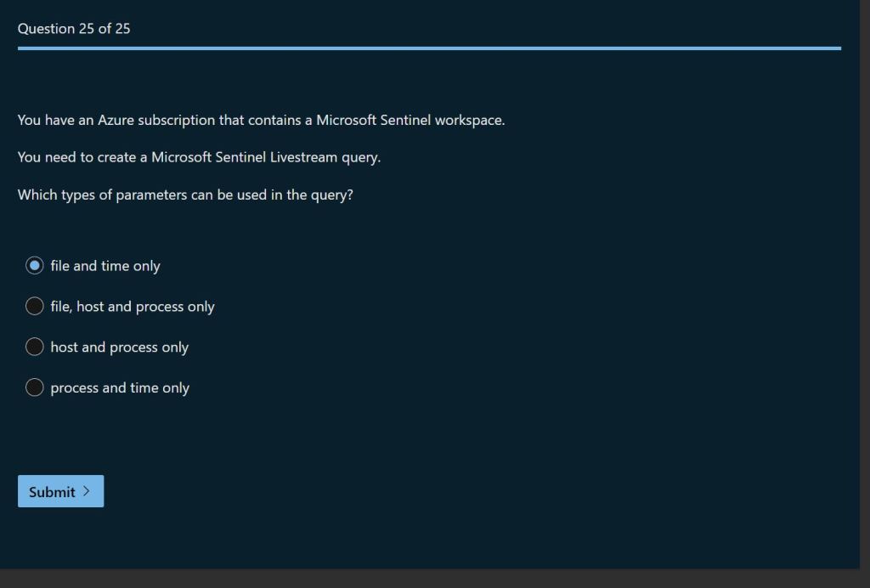Click the sentence about the Azure subscription

[261, 121]
